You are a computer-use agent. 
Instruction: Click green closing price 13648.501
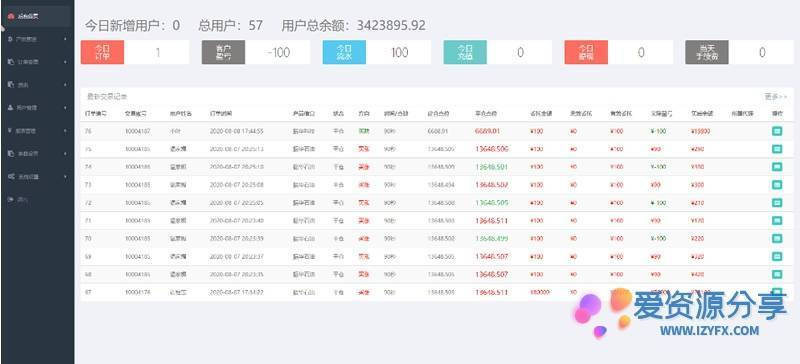click(x=491, y=167)
